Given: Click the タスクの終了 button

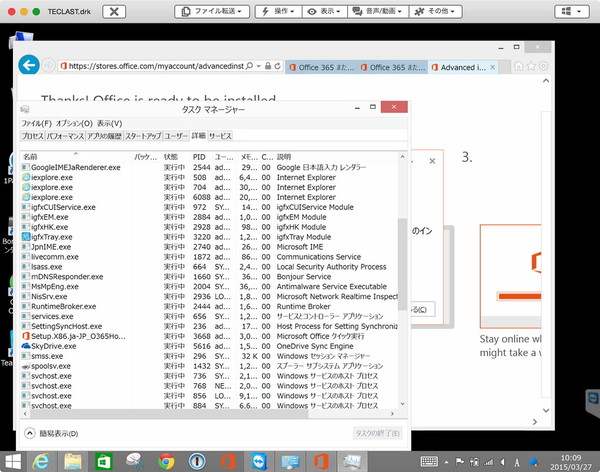Looking at the screenshot, I should coord(377,433).
